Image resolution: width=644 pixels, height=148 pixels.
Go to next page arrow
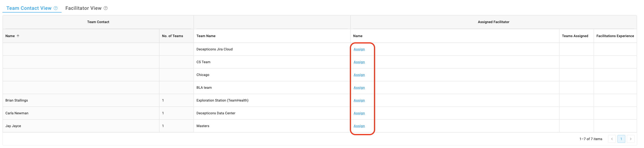click(x=630, y=139)
